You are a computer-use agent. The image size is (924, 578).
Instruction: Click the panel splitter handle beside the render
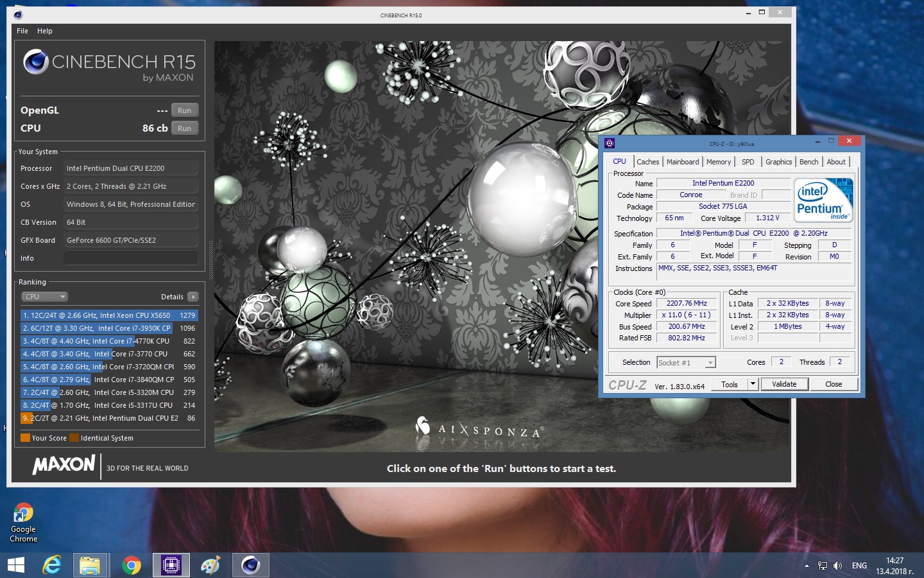point(210,259)
